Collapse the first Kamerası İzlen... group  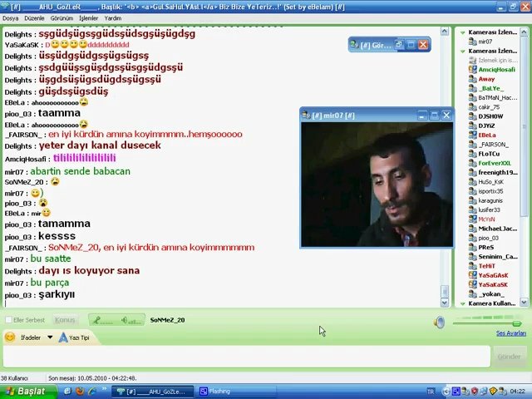tap(462, 32)
